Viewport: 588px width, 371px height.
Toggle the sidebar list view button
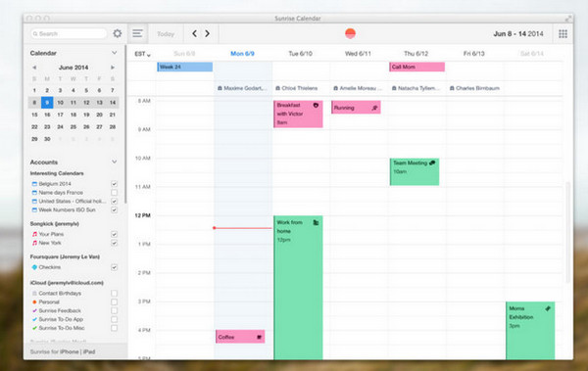point(137,33)
